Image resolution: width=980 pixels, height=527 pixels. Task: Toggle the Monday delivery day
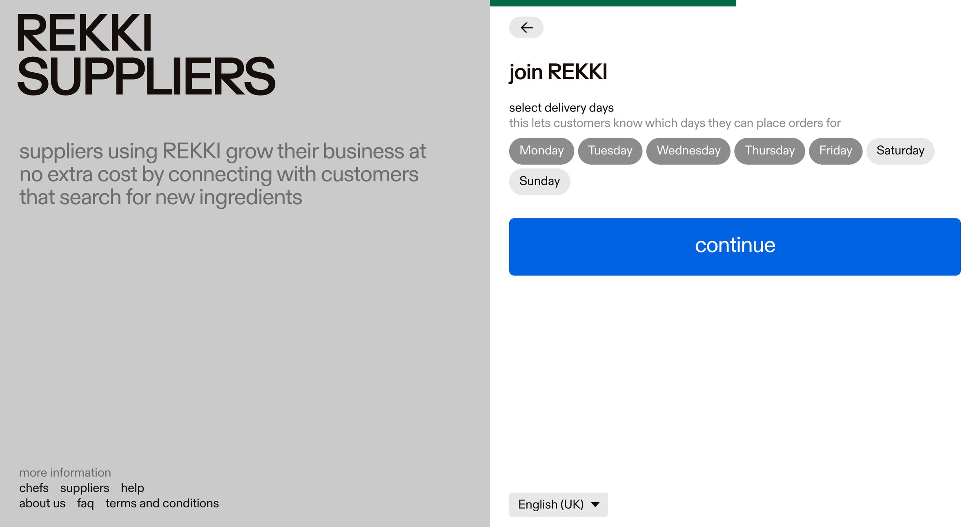541,151
